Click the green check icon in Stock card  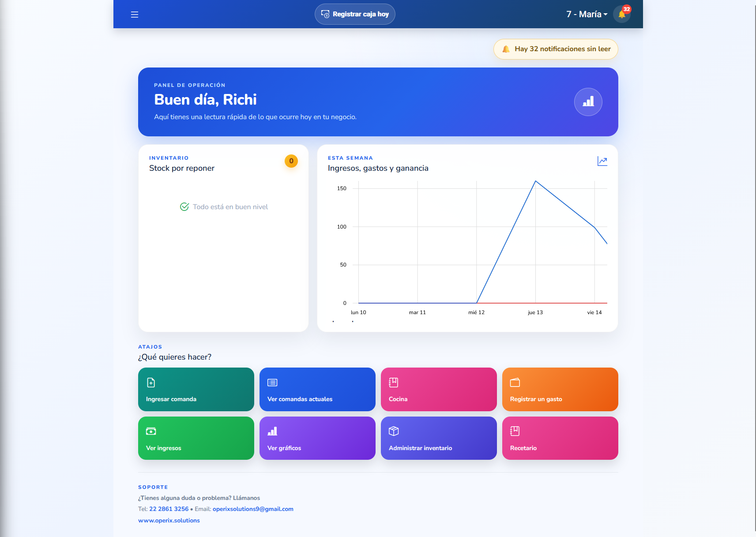point(184,207)
